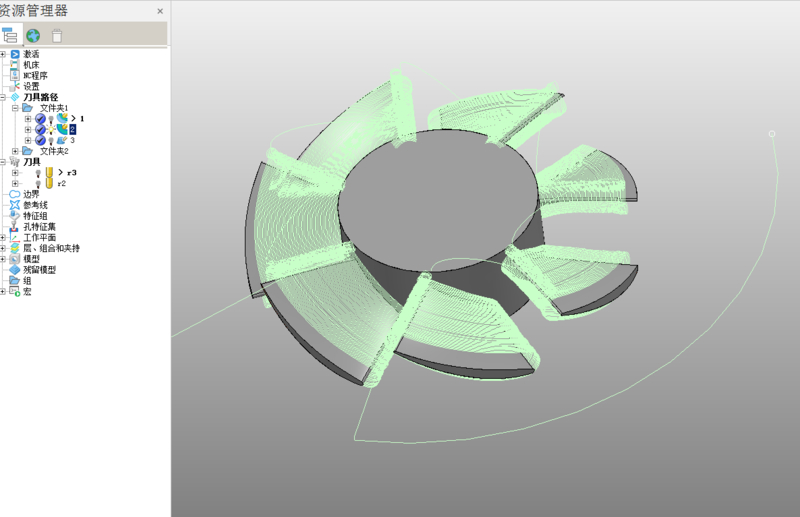Image resolution: width=800 pixels, height=517 pixels.
Task: Click the 残留模型 stock model icon
Action: (x=15, y=269)
